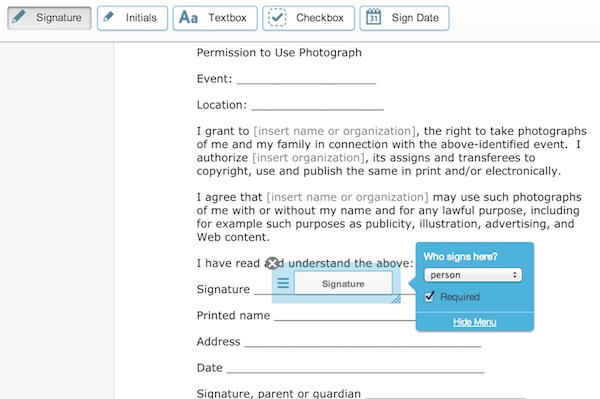600x399 pixels.
Task: Click the 'Who signs here?' heading
Action: click(460, 257)
